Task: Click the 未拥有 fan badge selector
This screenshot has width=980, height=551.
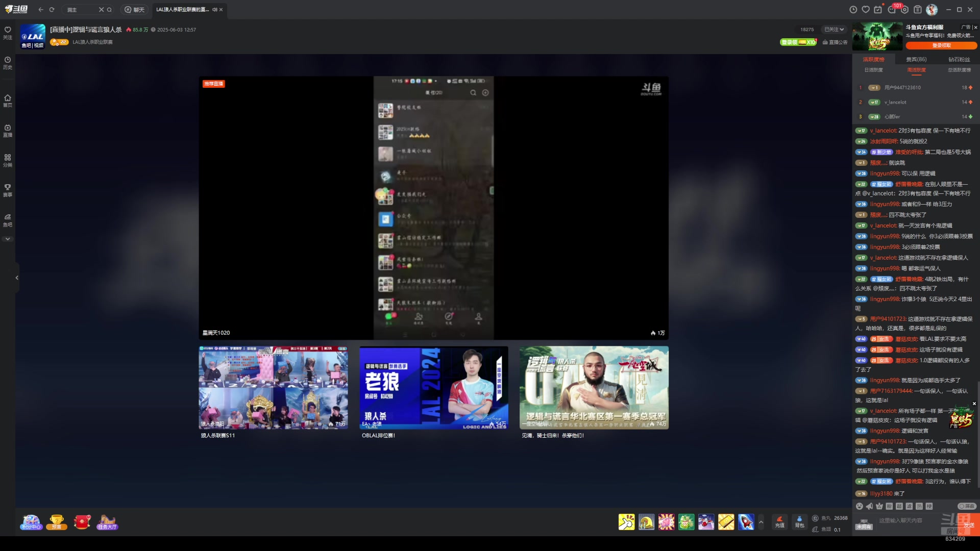Action: click(864, 524)
